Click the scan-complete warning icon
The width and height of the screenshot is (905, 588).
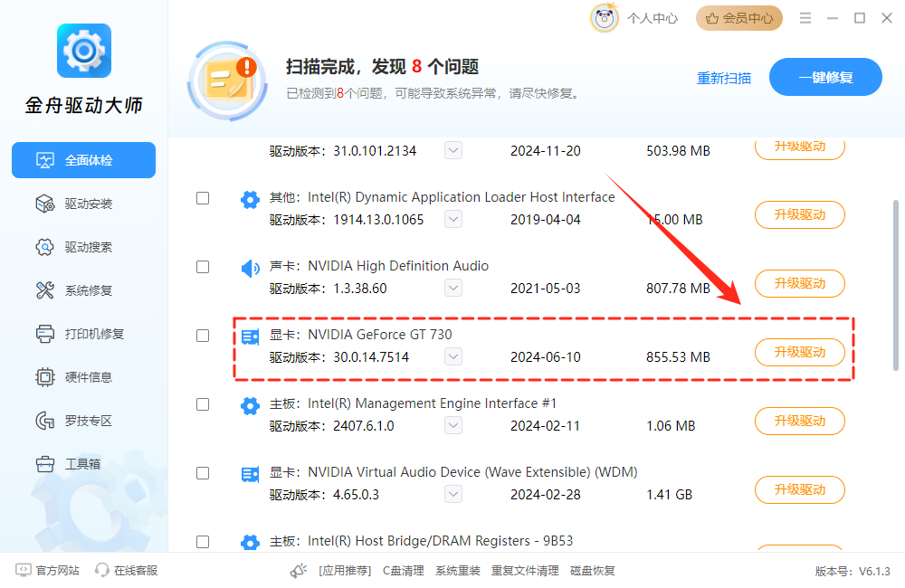(x=227, y=81)
